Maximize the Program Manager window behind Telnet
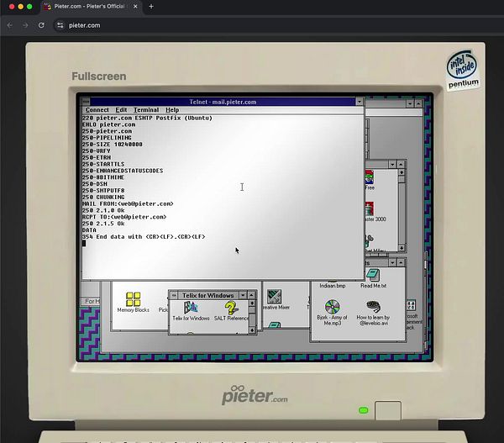Screen dimensions: 504x443 [418, 103]
